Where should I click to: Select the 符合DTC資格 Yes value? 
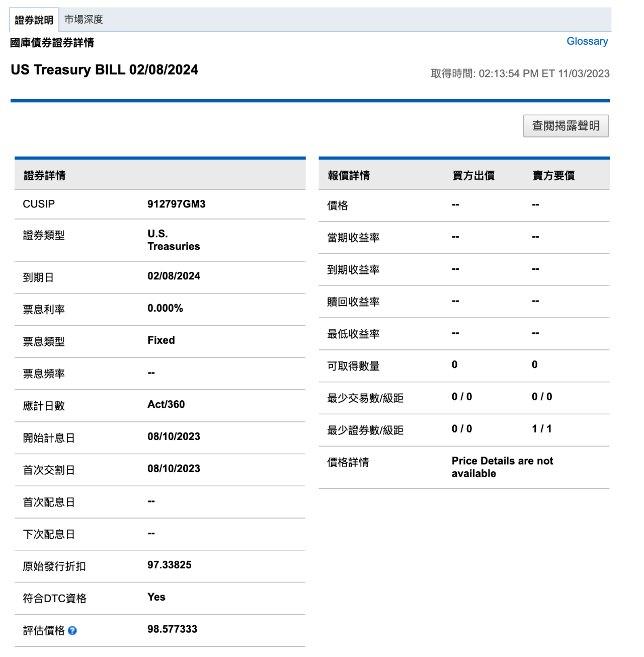tap(155, 597)
